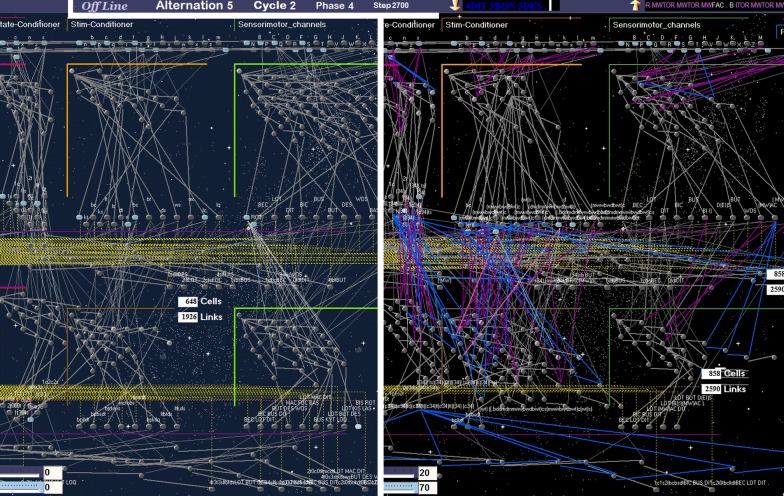Image resolution: width=784 pixels, height=496 pixels.
Task: Click the downward yellow arrow icon
Action: tap(455, 6)
